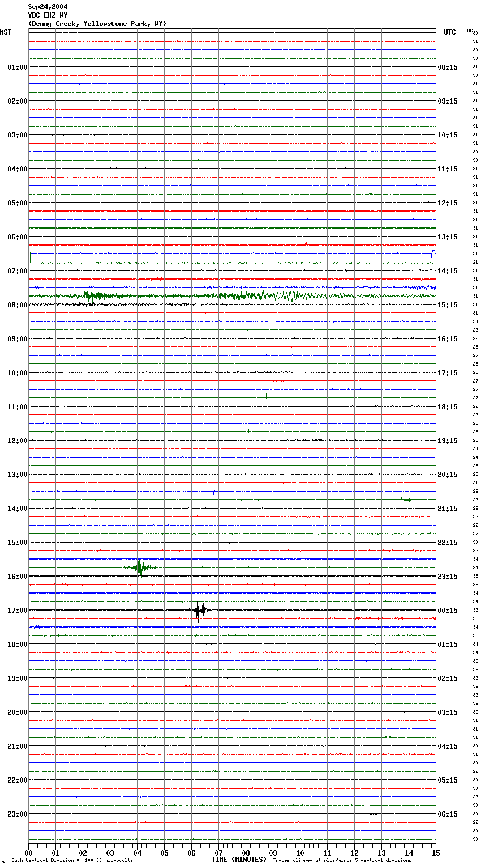Select the 14:00 MST time label
Viewport: 481px width, 868px height.
pyautogui.click(x=18, y=509)
